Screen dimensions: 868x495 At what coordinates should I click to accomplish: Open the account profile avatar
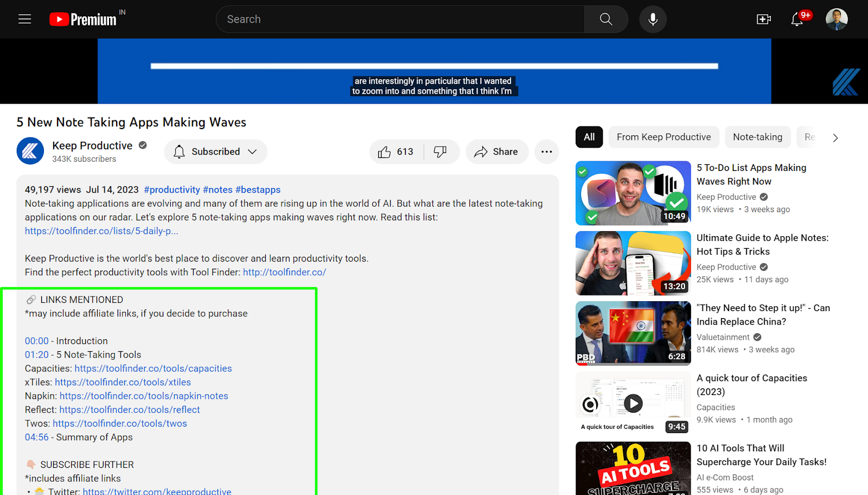[x=836, y=20]
